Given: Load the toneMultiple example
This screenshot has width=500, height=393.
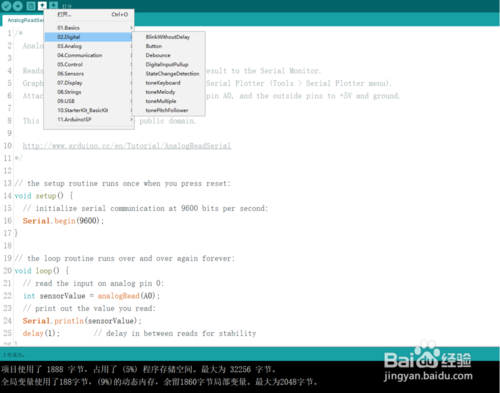Looking at the screenshot, I should tap(169, 101).
